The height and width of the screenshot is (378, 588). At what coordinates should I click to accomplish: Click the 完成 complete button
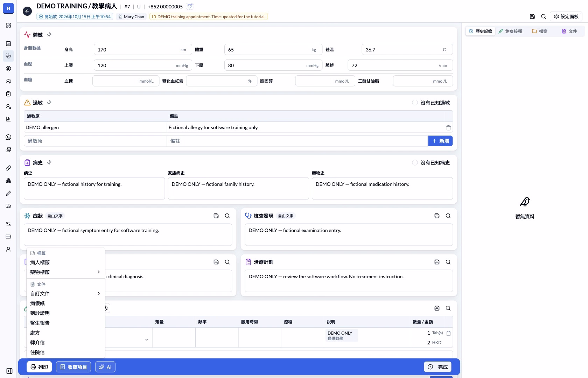(x=437, y=367)
